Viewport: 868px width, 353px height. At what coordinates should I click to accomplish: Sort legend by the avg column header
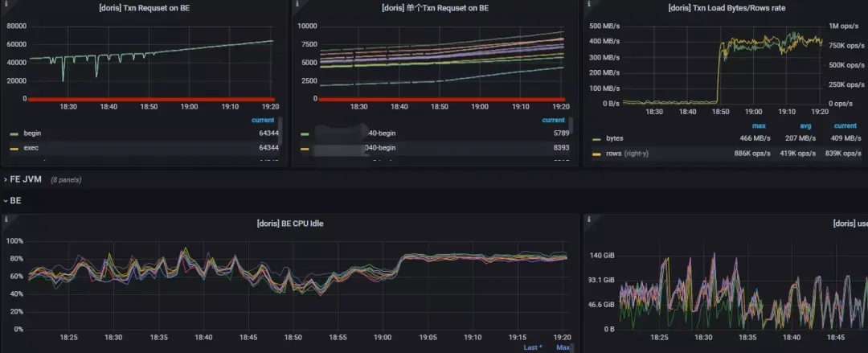click(x=805, y=126)
